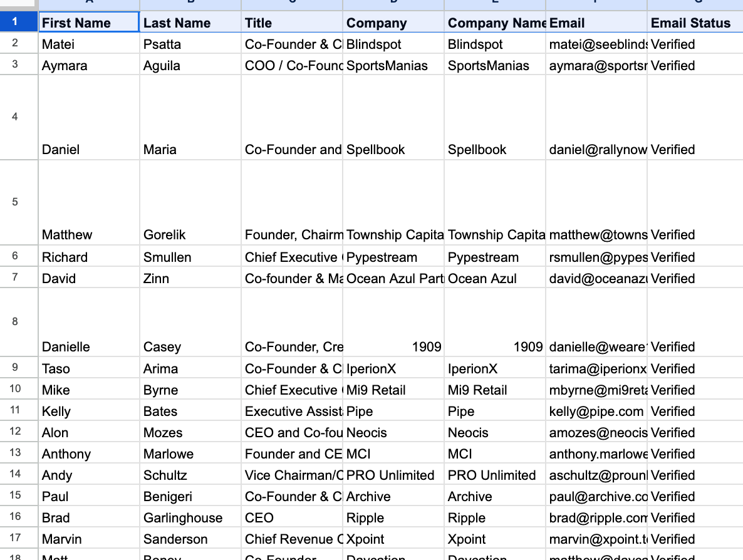This screenshot has height=560, width=743.
Task: Select first name cell 'David'
Action: coord(89,277)
